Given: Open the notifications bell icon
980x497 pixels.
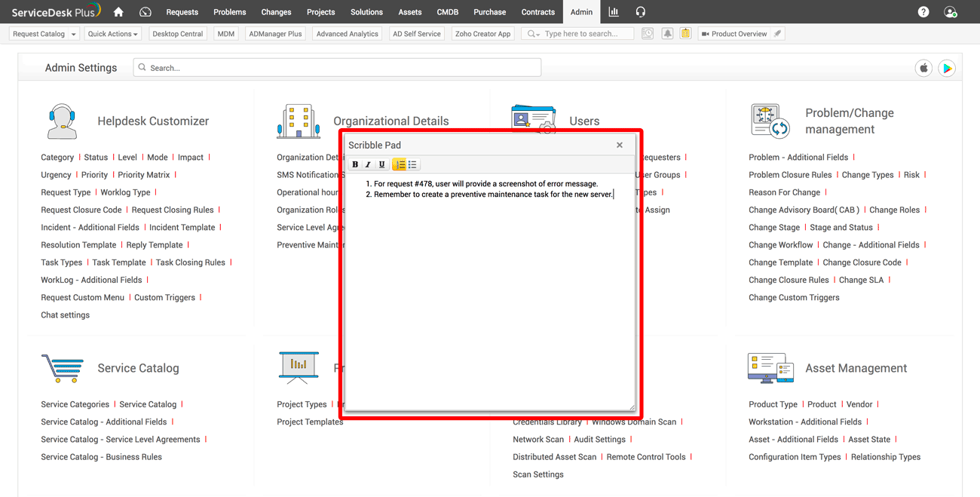Looking at the screenshot, I should pos(667,34).
